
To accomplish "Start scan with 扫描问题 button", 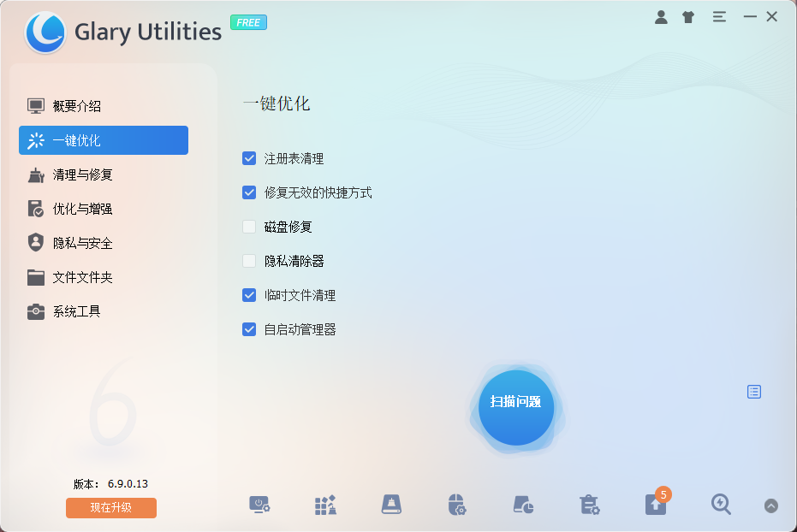I will pyautogui.click(x=516, y=407).
